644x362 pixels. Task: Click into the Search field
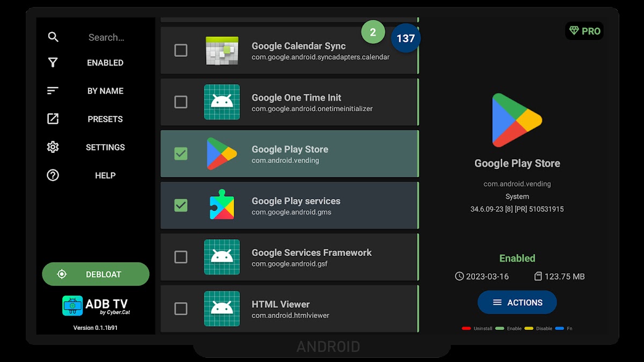(106, 38)
